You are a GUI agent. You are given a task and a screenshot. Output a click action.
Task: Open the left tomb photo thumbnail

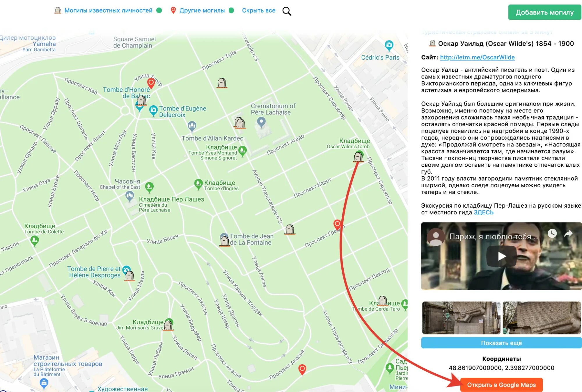461,318
